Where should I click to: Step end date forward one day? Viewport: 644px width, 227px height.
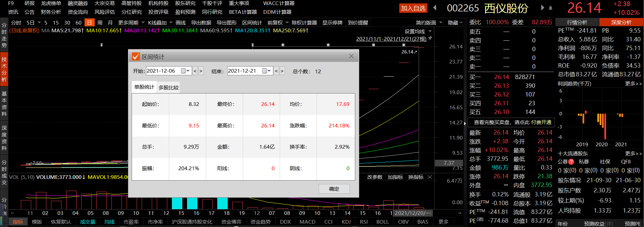pyautogui.click(x=282, y=71)
